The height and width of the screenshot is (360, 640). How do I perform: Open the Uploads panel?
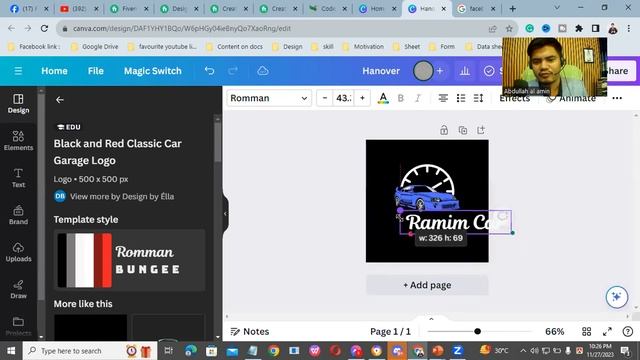click(18, 252)
